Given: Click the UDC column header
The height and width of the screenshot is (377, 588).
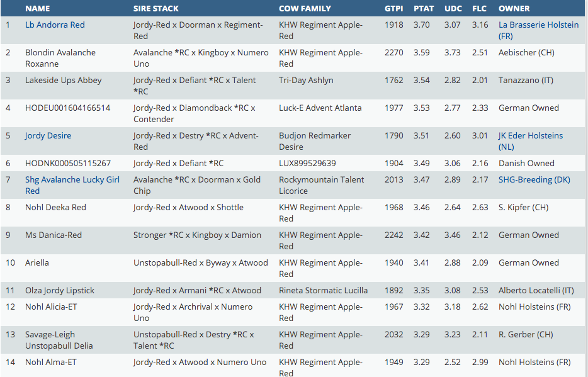Looking at the screenshot, I should [x=453, y=9].
